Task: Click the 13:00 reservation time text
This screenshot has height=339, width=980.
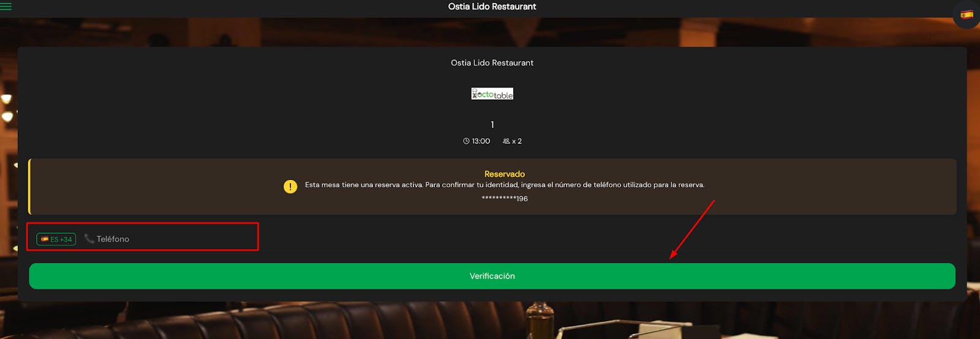Action: click(481, 141)
